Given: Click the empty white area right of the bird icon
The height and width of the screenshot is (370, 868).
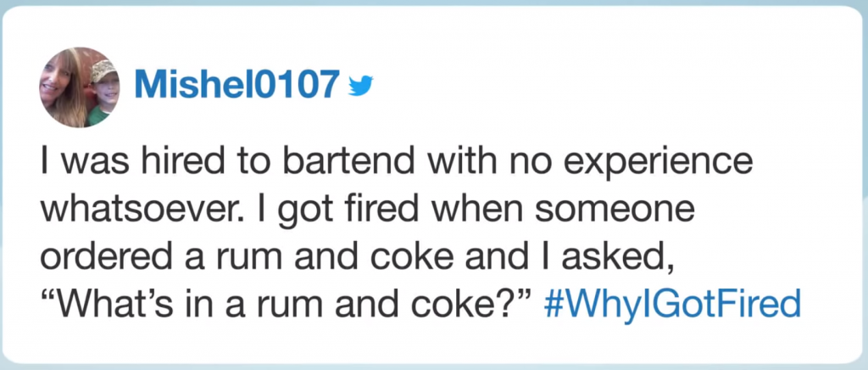Looking at the screenshot, I should pyautogui.click(x=593, y=85).
